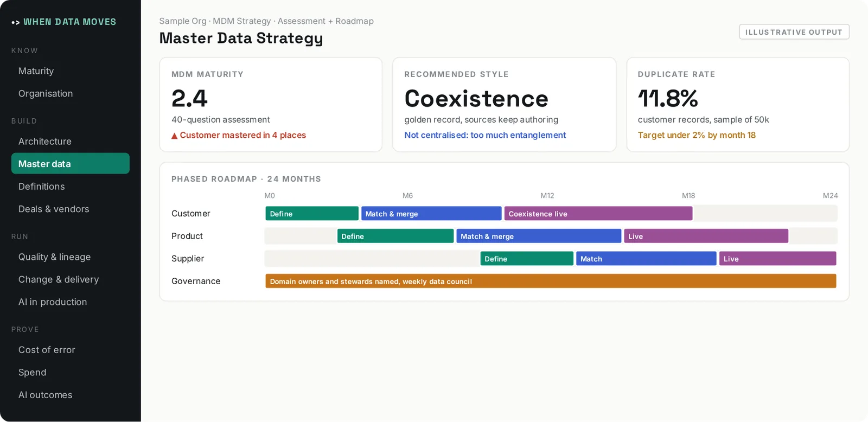
Task: Click the ILLUSTRATIVE OUTPUT badge
Action: click(x=794, y=32)
